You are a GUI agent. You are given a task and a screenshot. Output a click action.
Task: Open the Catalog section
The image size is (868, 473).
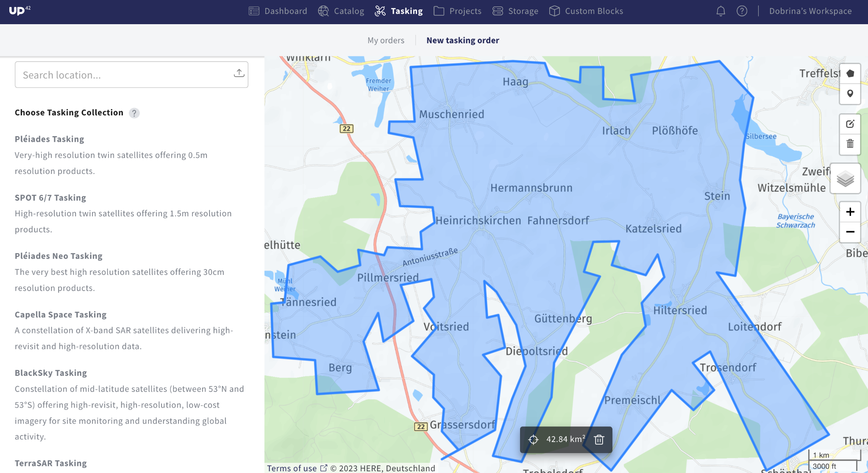[x=348, y=11]
